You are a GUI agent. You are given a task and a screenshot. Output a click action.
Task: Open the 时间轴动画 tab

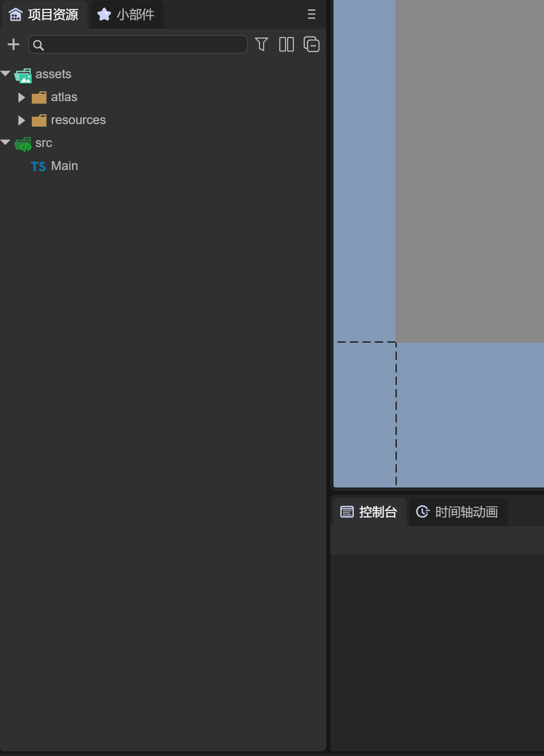458,512
